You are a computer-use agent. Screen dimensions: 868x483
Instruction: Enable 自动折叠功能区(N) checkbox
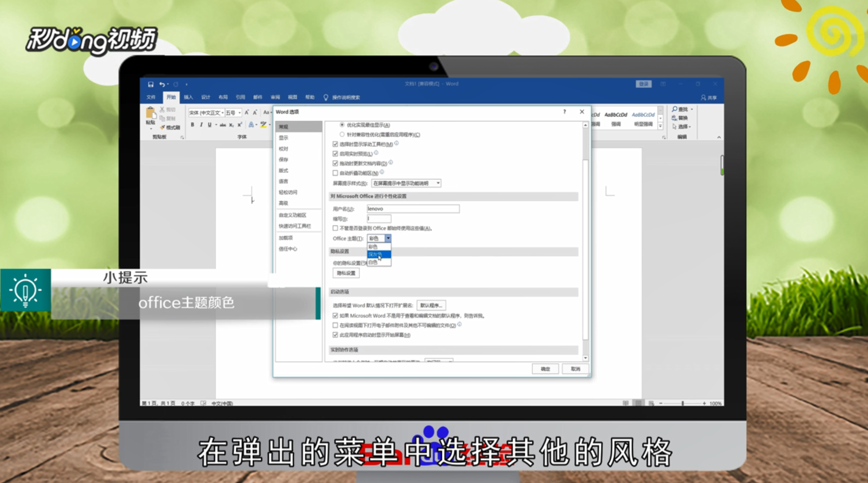point(335,173)
